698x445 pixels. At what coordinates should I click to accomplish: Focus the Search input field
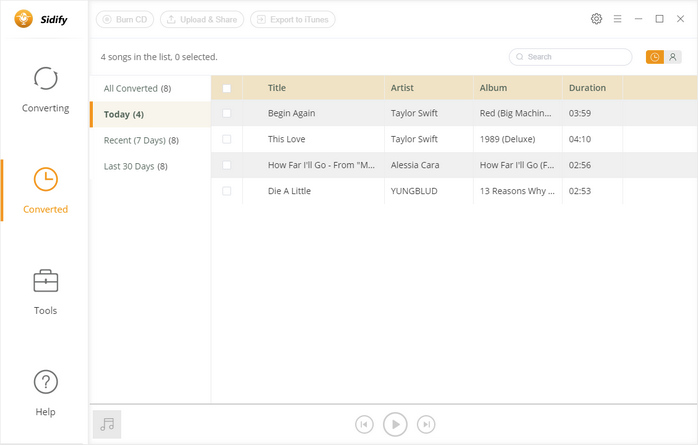[570, 57]
